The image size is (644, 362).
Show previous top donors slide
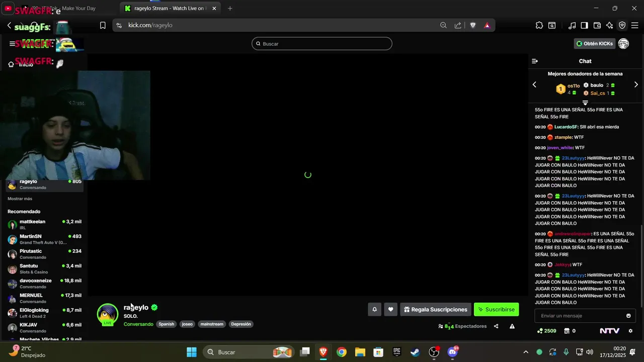click(534, 85)
